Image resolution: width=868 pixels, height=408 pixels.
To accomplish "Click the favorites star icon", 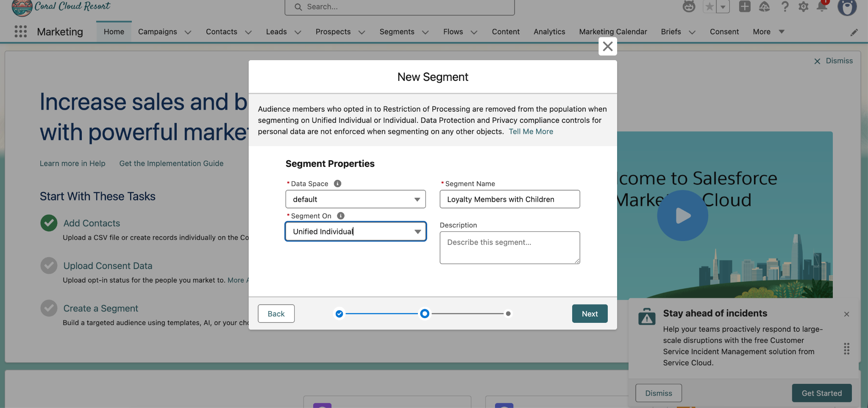I will point(709,6).
